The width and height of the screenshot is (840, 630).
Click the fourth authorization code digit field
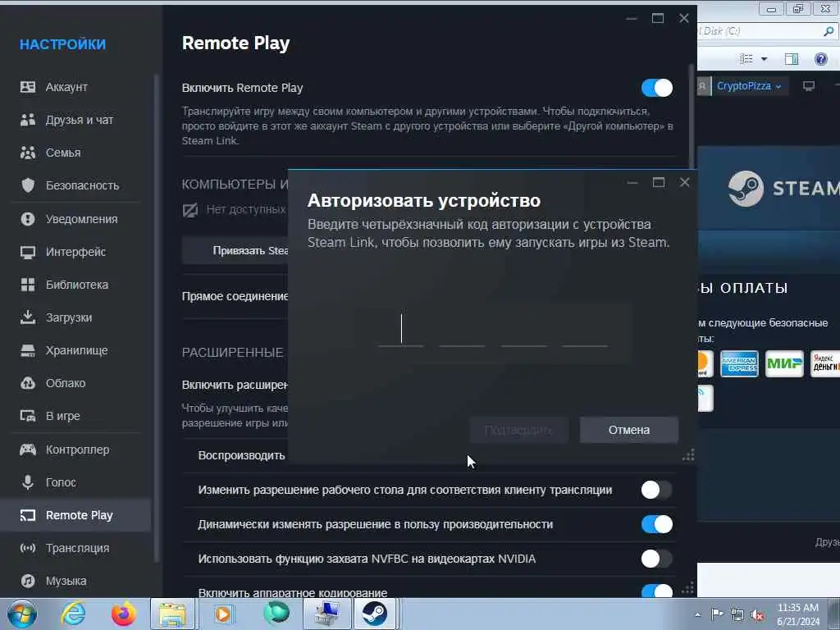click(585, 329)
